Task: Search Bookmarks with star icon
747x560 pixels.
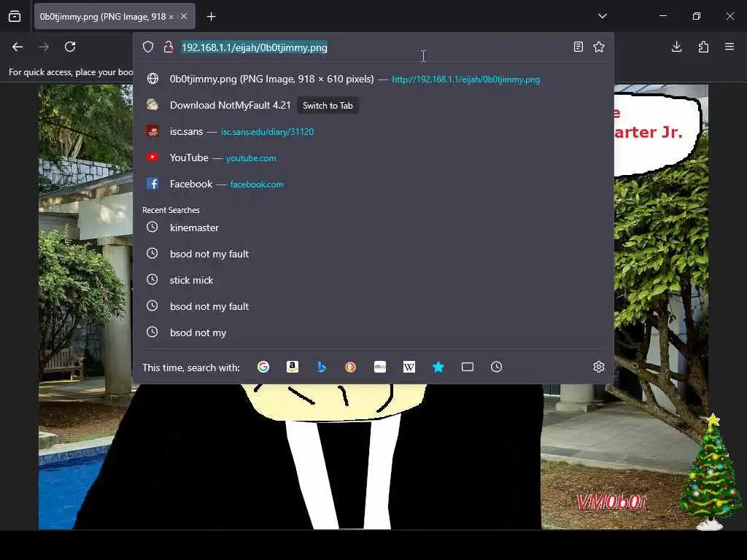Action: coord(438,367)
